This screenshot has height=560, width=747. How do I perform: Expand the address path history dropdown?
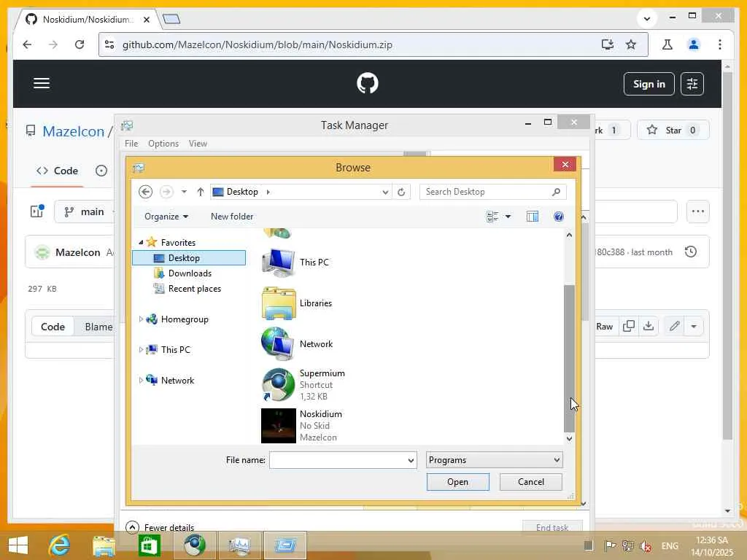pyautogui.click(x=385, y=192)
